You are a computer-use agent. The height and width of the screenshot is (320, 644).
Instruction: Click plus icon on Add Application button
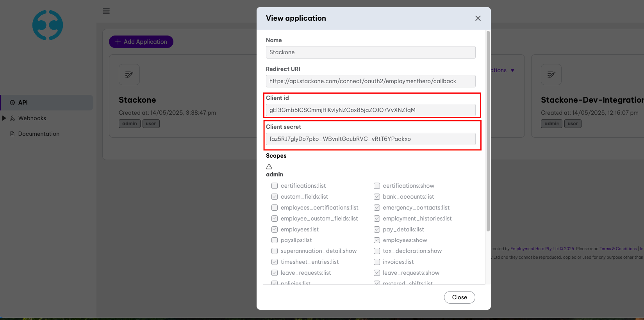[118, 42]
